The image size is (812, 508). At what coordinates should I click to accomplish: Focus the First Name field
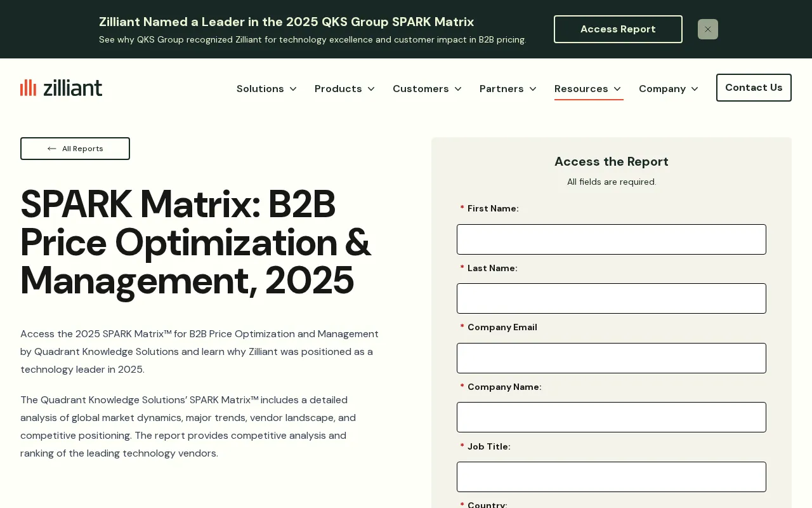[x=612, y=239]
